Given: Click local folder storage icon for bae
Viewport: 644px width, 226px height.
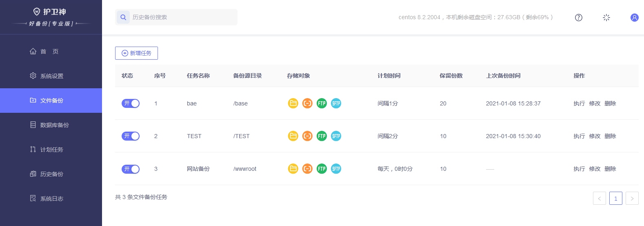Looking at the screenshot, I should click(x=293, y=103).
